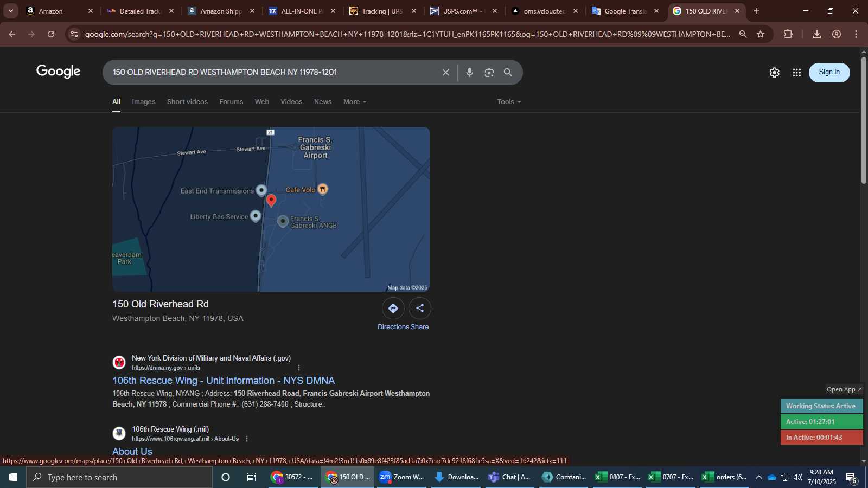Screen dimensions: 868x488
Task: Clear the search box text
Action: click(x=445, y=72)
